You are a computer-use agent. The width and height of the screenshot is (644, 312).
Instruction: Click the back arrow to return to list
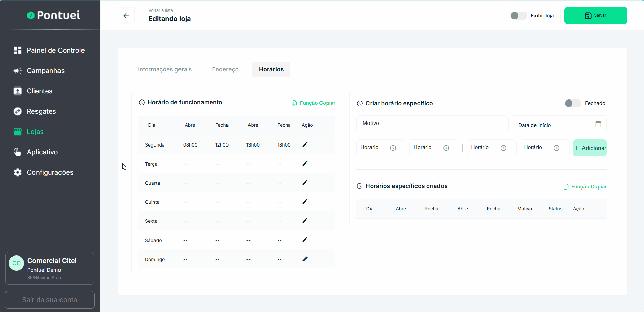[126, 16]
